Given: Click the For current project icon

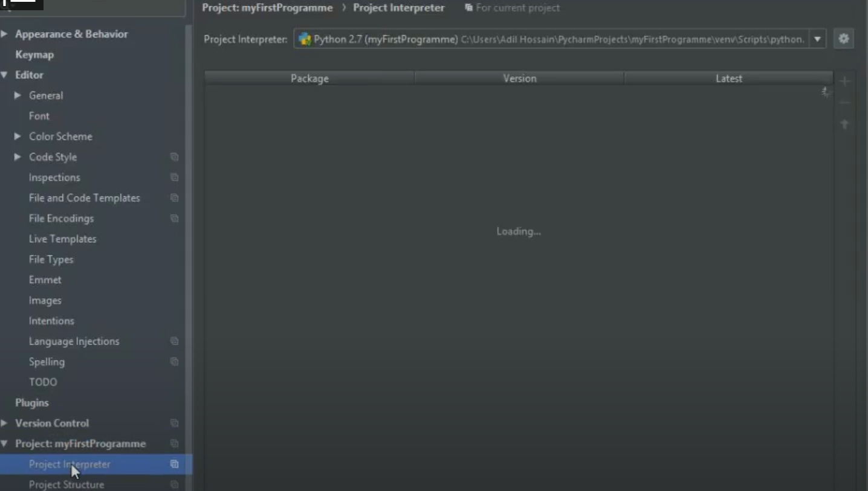Looking at the screenshot, I should [x=468, y=8].
